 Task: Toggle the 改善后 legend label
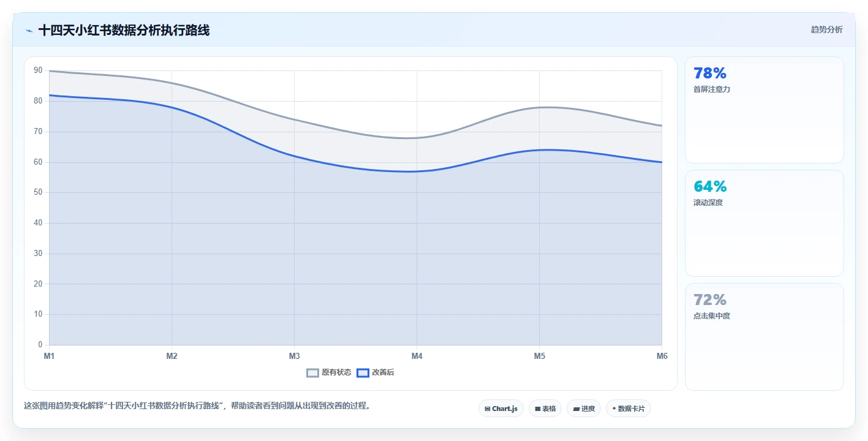point(383,372)
